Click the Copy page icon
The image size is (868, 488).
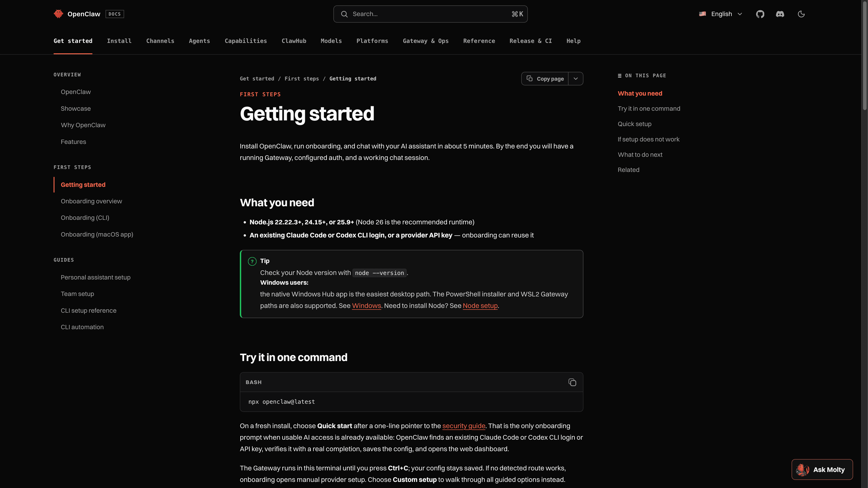[529, 78]
